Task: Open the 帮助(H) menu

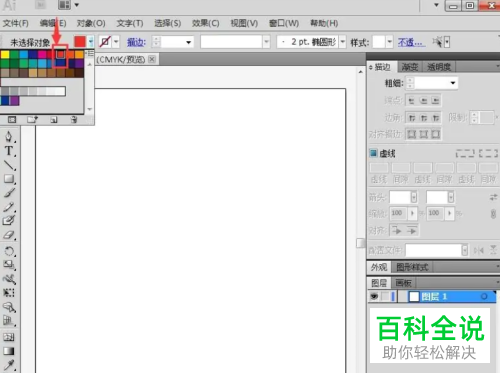Action: click(324, 23)
